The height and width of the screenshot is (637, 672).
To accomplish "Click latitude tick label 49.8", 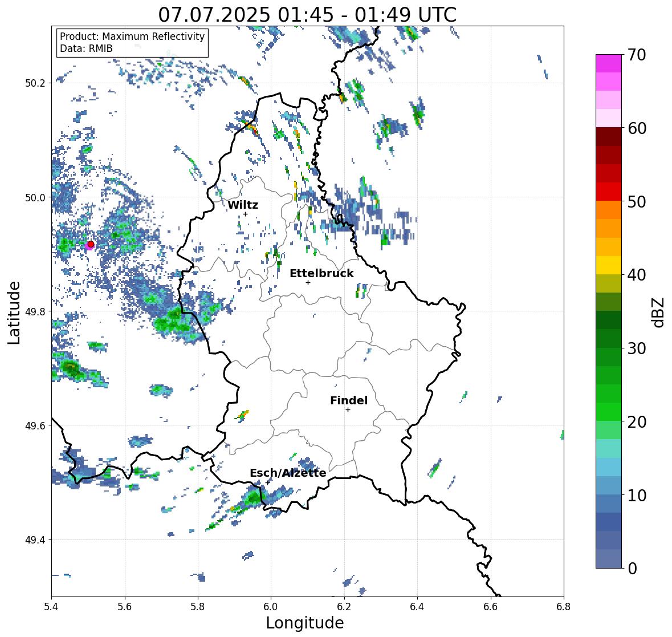I will click(35, 311).
